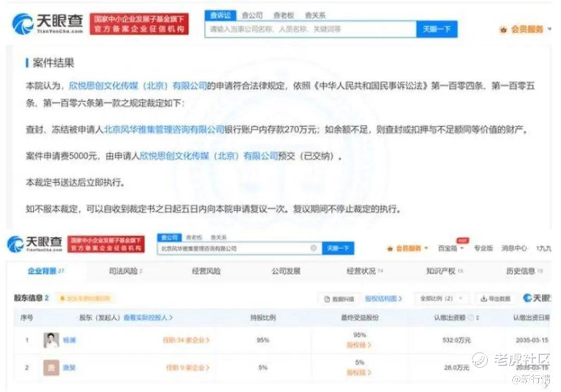Open the 北京风华雅集管理咨询有限公司 link in the ruling
This screenshot has width=561, height=392.
(164, 129)
